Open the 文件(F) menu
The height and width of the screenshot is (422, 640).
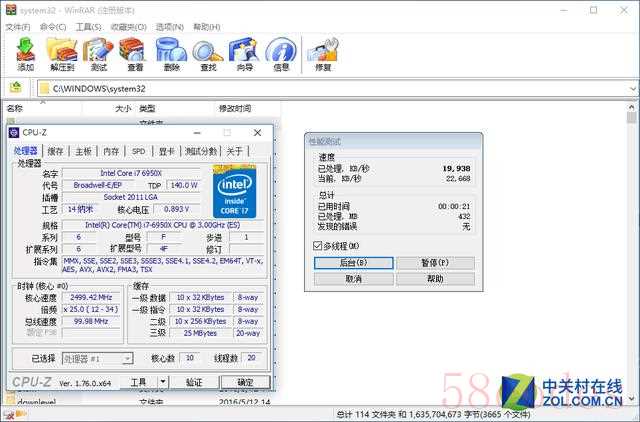(x=18, y=27)
